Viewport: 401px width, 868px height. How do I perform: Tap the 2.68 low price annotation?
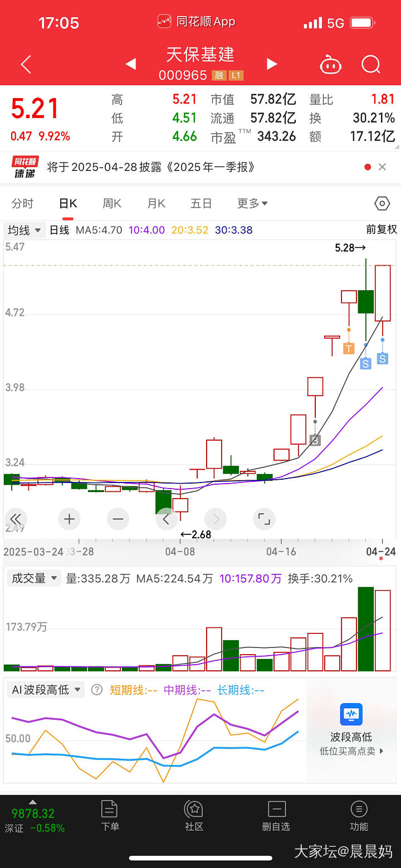click(x=195, y=534)
